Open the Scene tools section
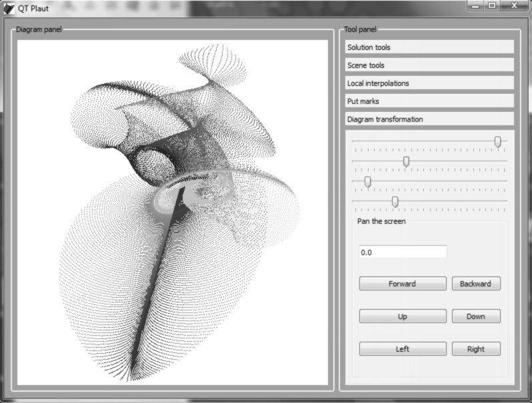 point(429,65)
